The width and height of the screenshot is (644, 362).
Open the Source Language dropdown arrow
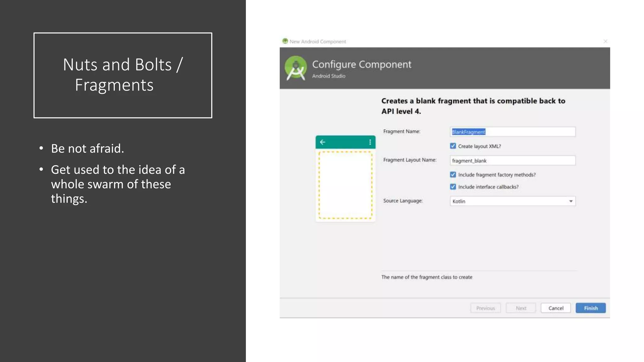point(571,201)
